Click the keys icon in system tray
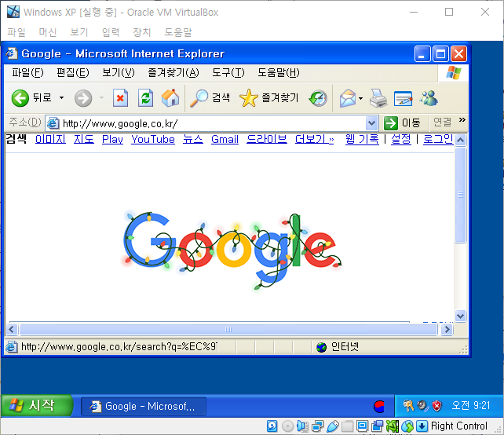Image resolution: width=504 pixels, height=435 pixels. tap(408, 406)
